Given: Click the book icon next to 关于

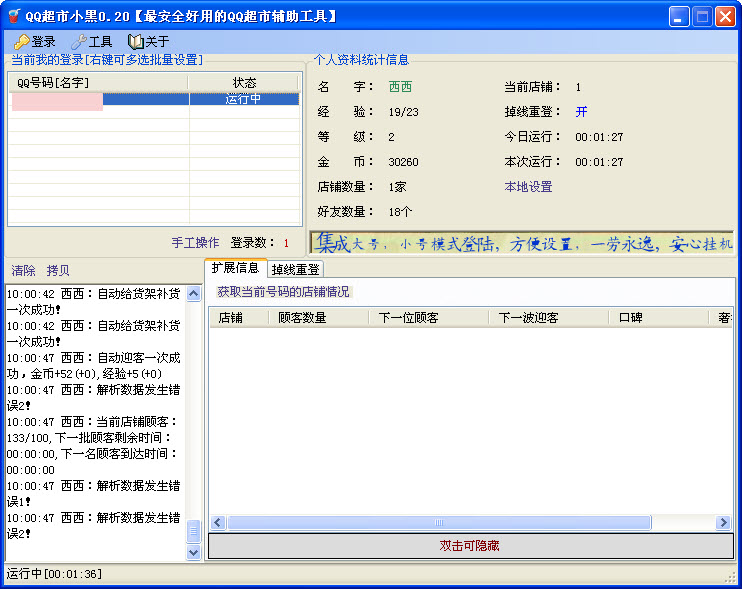Looking at the screenshot, I should point(135,42).
